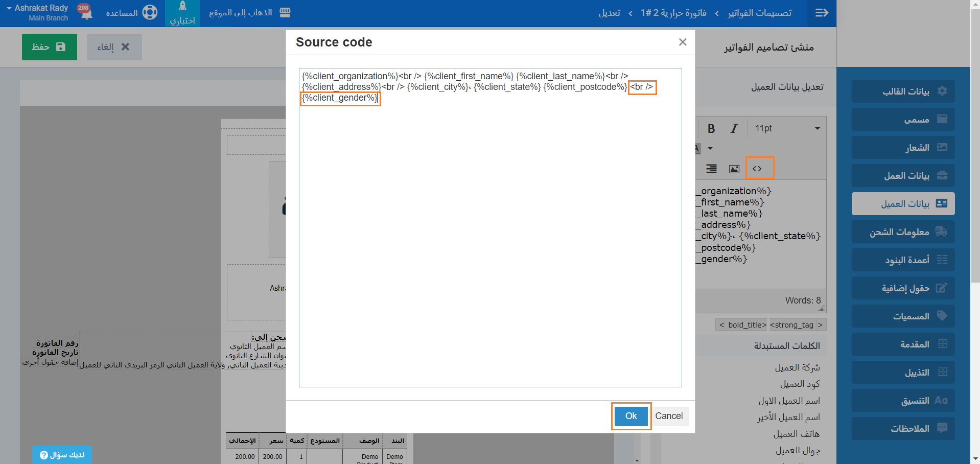
Task: Open the التنسيق formatting section
Action: click(x=903, y=401)
